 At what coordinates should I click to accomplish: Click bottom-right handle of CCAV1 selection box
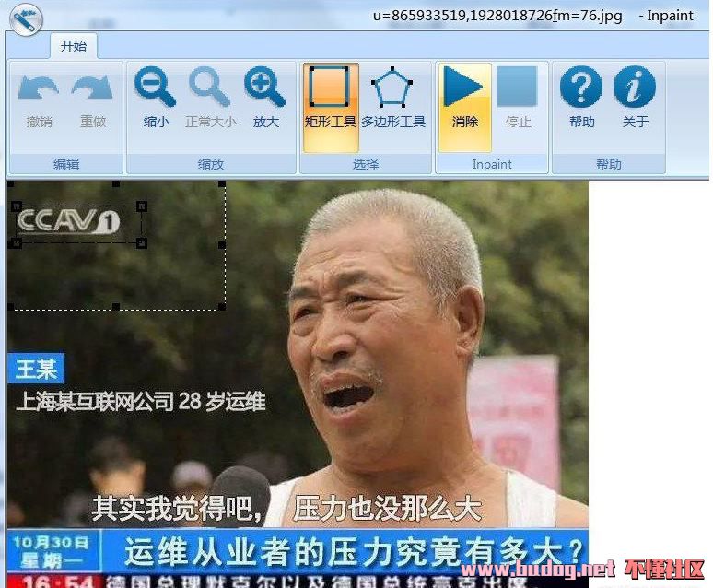pyautogui.click(x=142, y=243)
